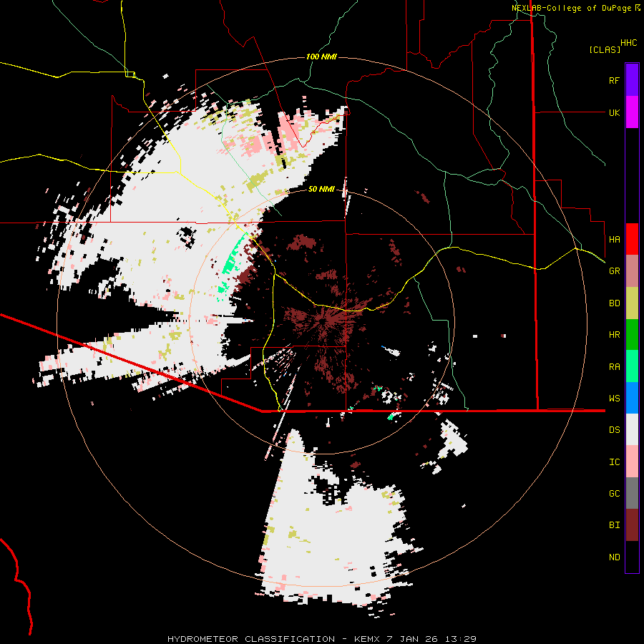Click the BI legend label
This screenshot has width=644, height=644.
(614, 525)
